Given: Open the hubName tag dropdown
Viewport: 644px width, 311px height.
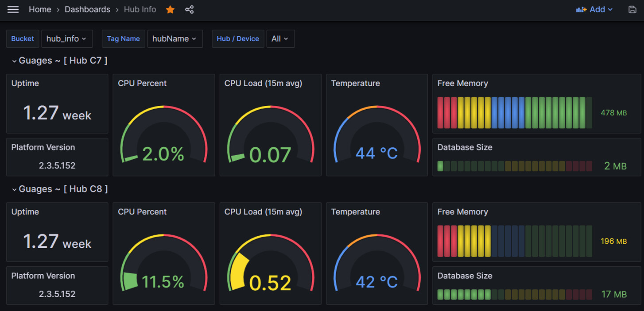Looking at the screenshot, I should pyautogui.click(x=175, y=38).
